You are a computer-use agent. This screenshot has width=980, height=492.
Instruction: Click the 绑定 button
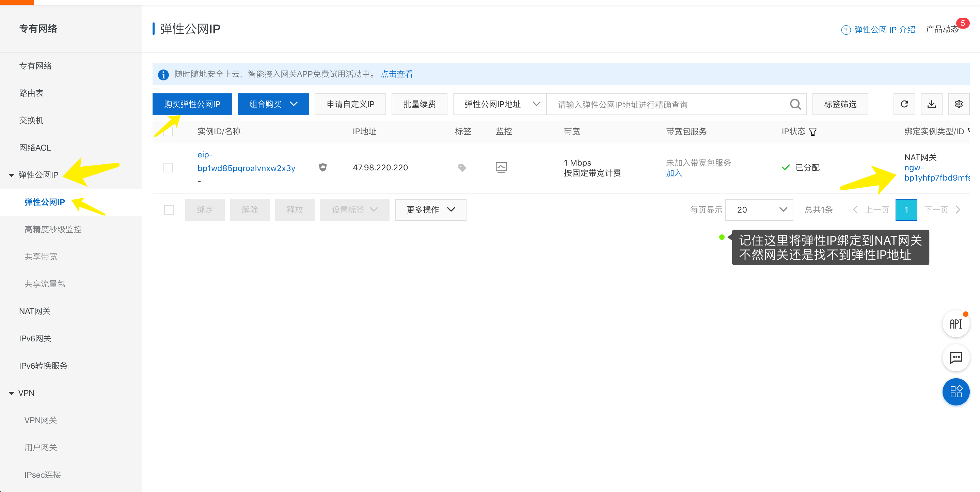click(x=205, y=210)
